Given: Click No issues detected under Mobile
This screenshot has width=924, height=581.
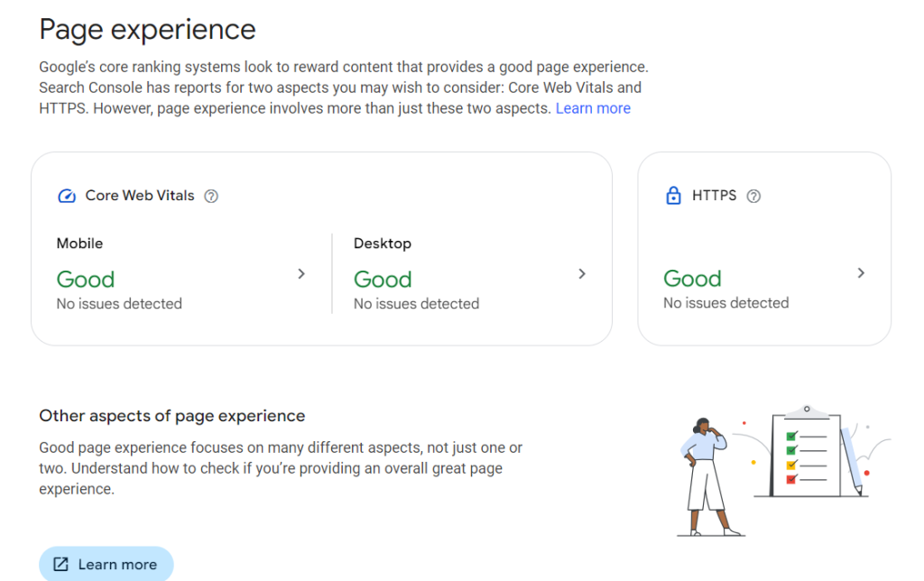Looking at the screenshot, I should (119, 303).
